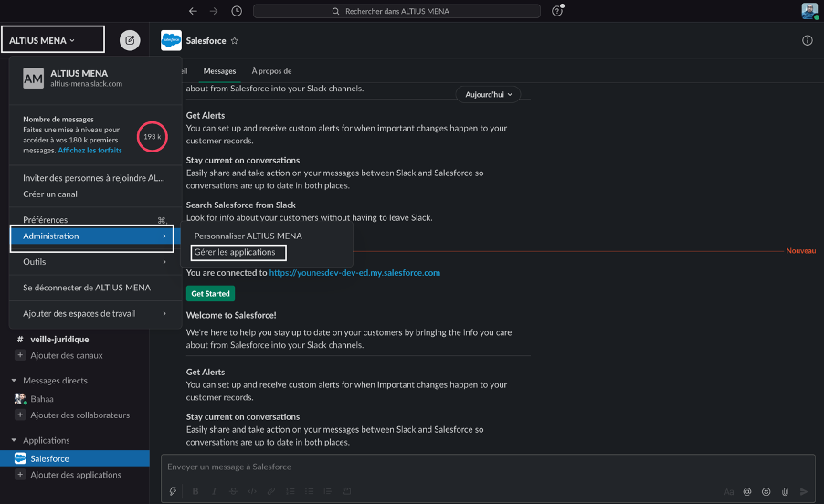Collapse the Applications section
Viewport: 824px width, 504px height.
tap(15, 440)
